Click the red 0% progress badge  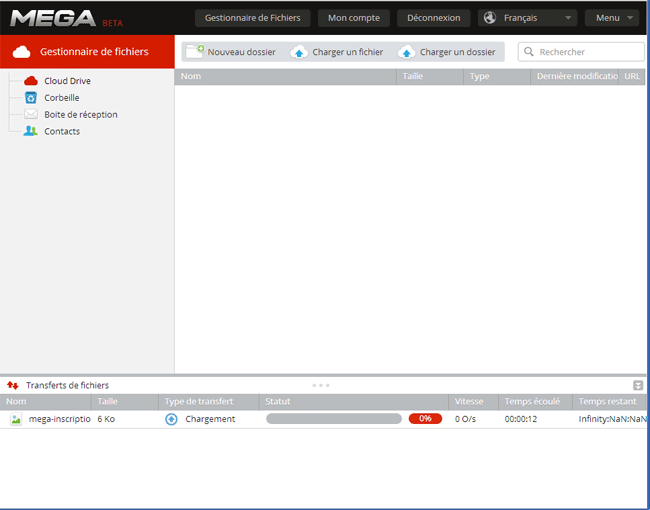(x=425, y=418)
